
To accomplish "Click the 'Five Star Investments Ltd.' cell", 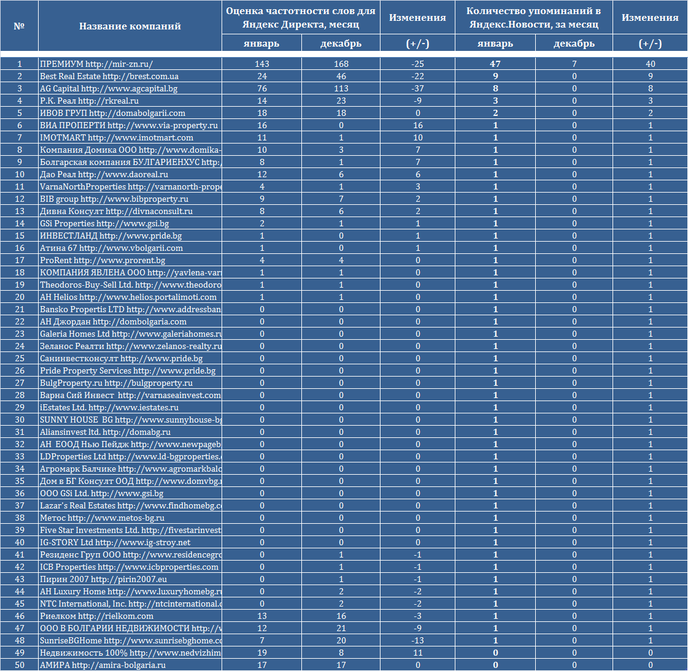I will coord(130,531).
